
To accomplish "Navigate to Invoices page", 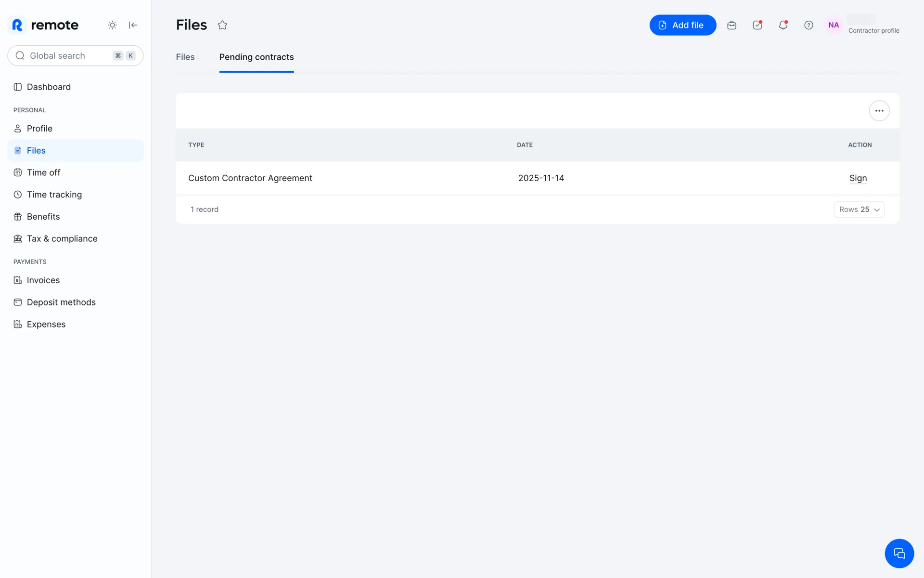I will point(43,280).
